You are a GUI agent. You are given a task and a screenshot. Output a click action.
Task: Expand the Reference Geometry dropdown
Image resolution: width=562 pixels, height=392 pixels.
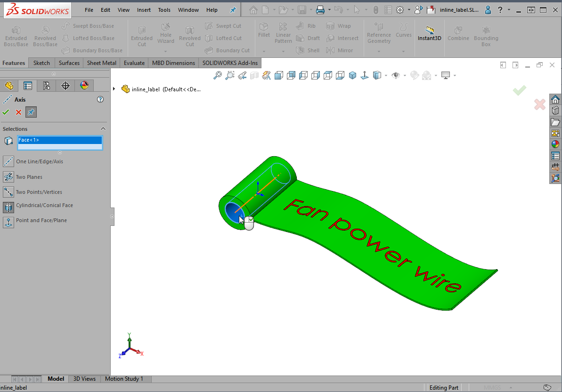click(379, 51)
